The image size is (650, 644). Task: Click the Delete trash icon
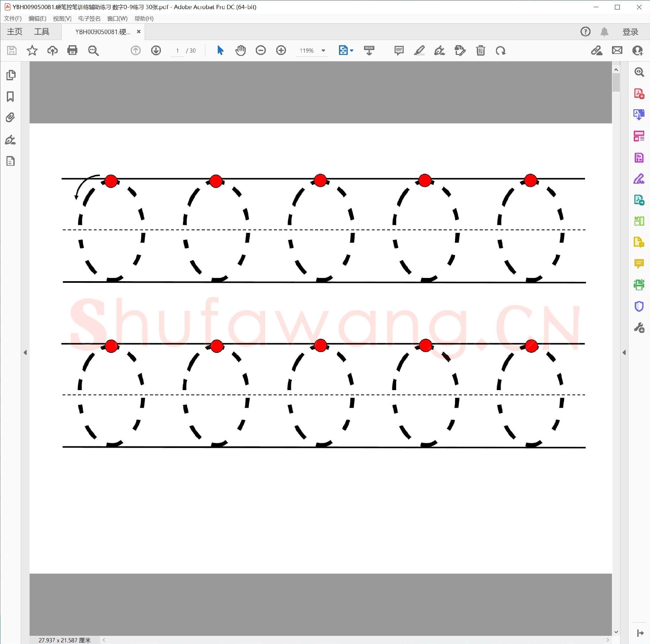coord(480,50)
